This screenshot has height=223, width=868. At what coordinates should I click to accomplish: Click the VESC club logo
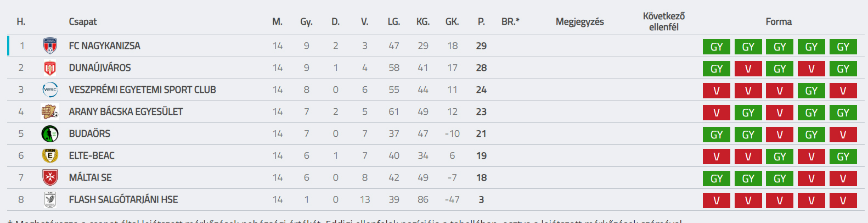50,90
